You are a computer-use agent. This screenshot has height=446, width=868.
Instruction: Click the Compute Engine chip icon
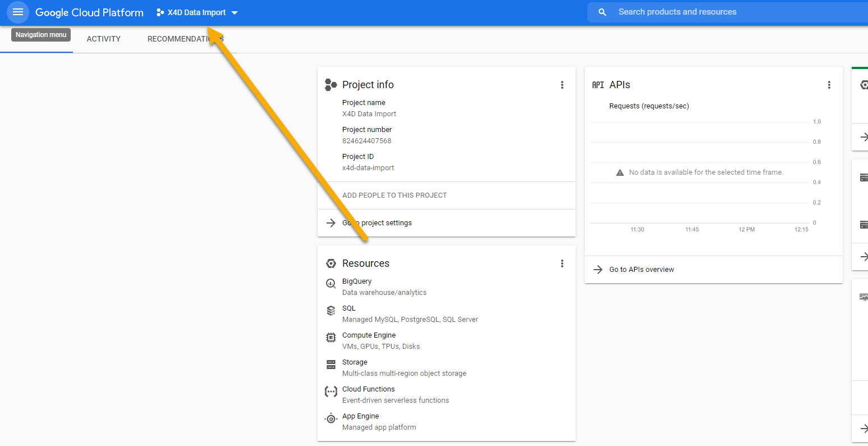331,338
